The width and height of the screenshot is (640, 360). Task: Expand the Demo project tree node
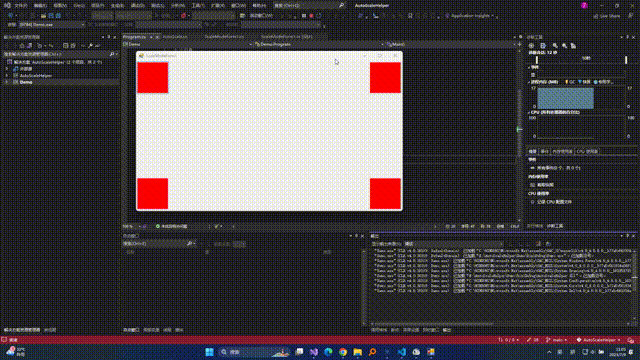[x=6, y=82]
